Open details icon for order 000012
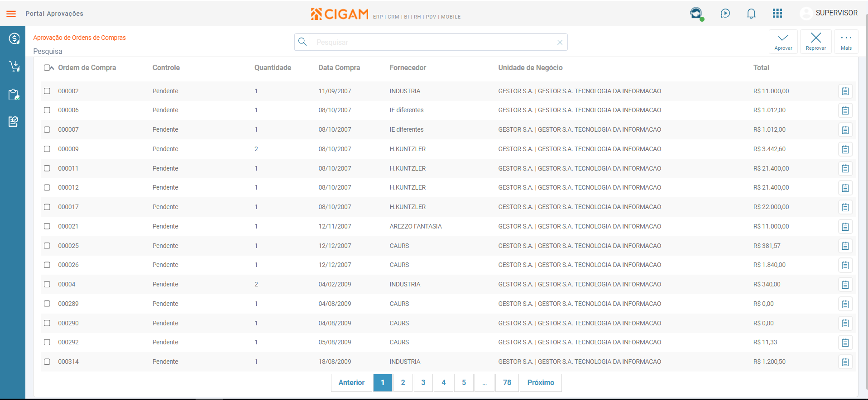This screenshot has height=400, width=868. (845, 188)
